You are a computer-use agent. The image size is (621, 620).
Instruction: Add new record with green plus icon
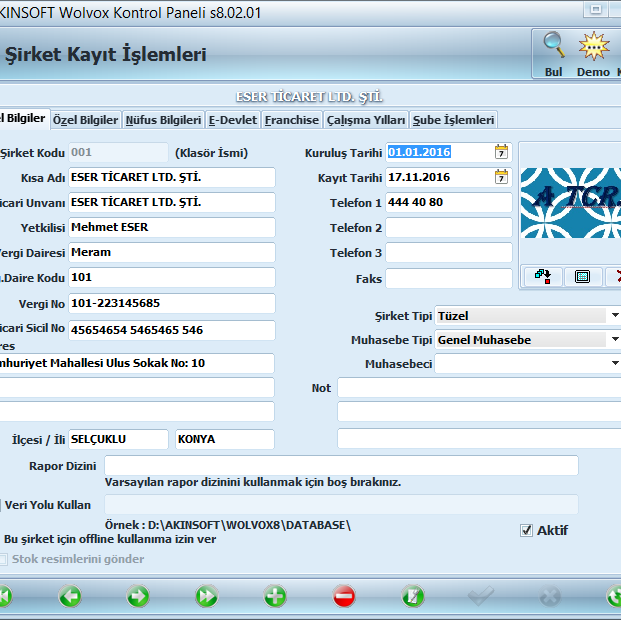coord(275,597)
